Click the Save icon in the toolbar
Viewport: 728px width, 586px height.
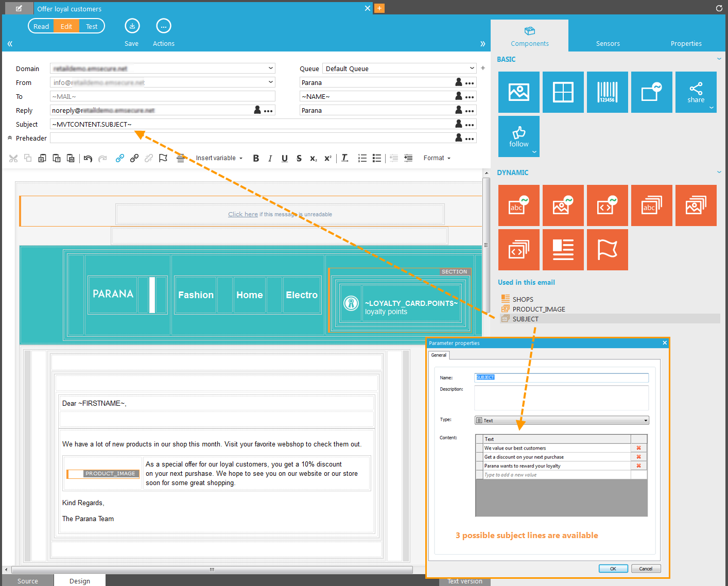click(132, 26)
